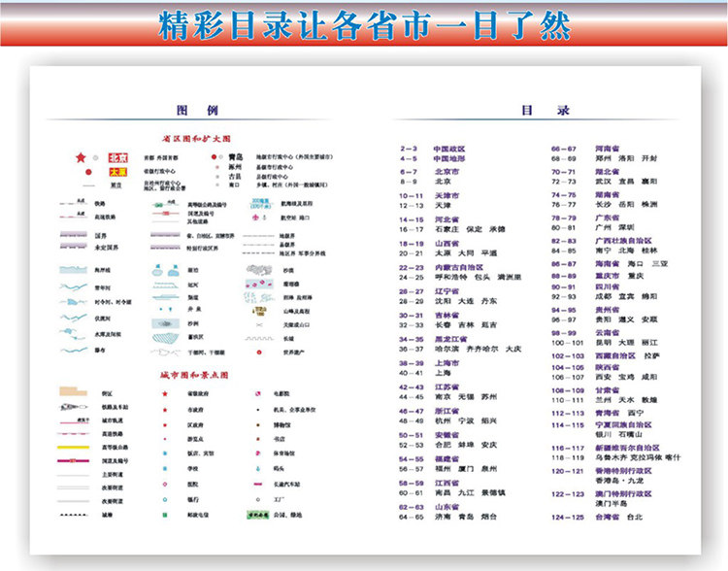
Task: Click the green 公园、绿地 label symbol
Action: pos(258,515)
